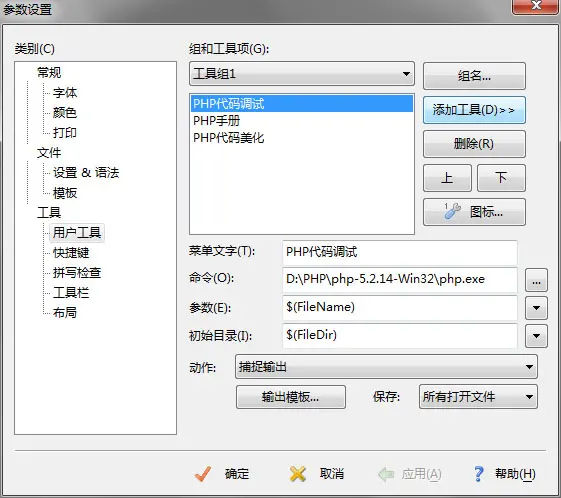The width and height of the screenshot is (561, 498).
Task: Close the 参数设置 dialog
Action: [x=536, y=6]
